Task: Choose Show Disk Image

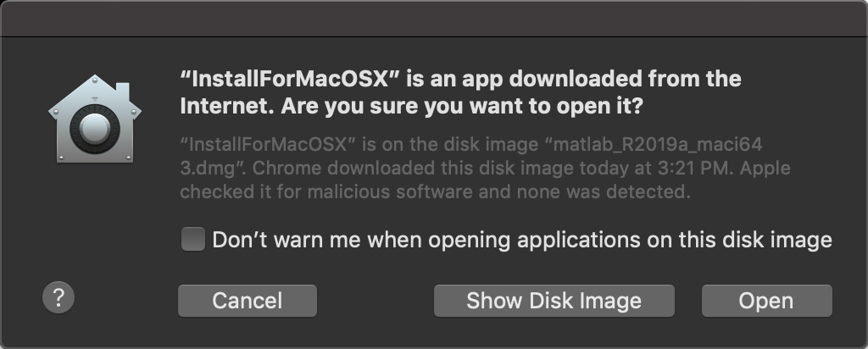Action: 554,301
